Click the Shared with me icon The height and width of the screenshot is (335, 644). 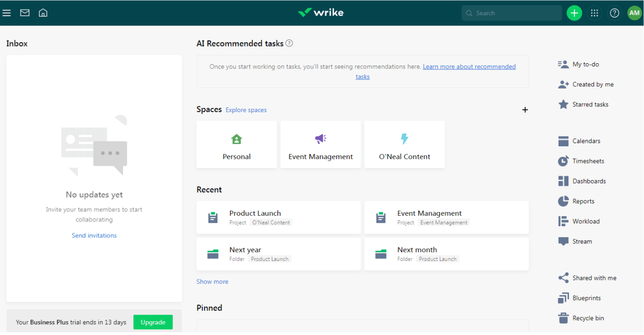pyautogui.click(x=563, y=278)
